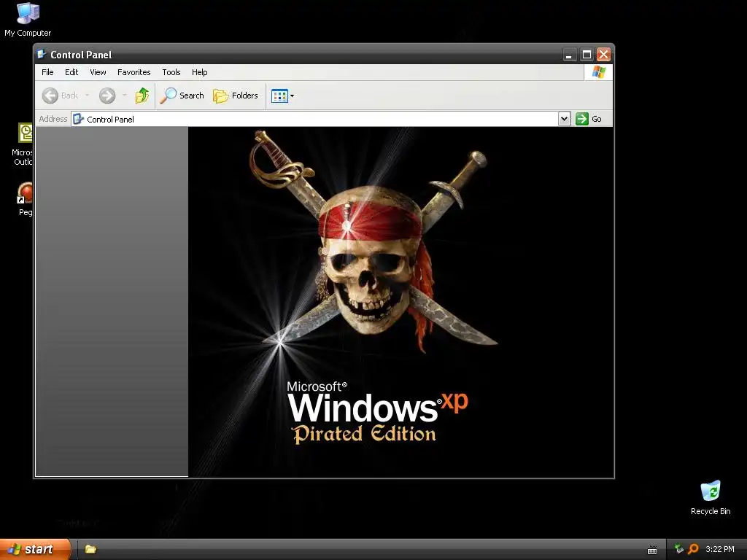Select the red Peg desktop shortcut icon
The width and height of the screenshot is (747, 560).
point(25,193)
